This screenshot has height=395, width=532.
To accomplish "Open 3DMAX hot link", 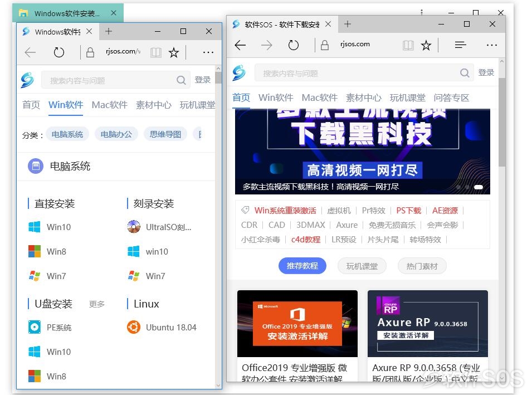I will 310,225.
